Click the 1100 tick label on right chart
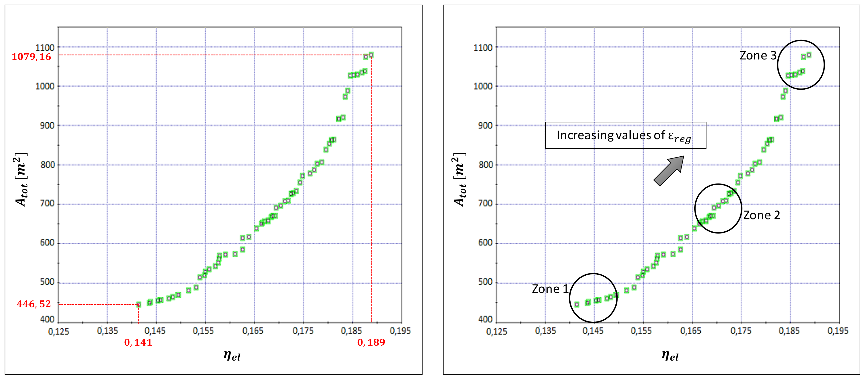Viewport: 868px width, 380px height. pos(483,48)
